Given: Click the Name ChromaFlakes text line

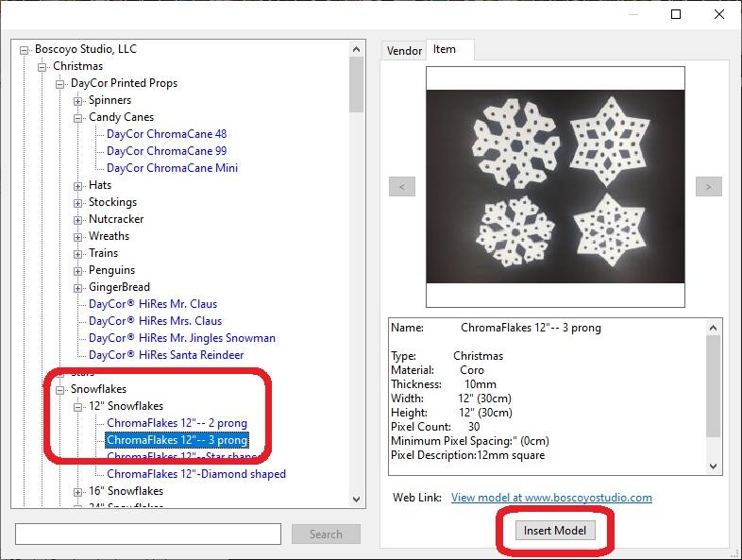Looking at the screenshot, I should tap(496, 328).
